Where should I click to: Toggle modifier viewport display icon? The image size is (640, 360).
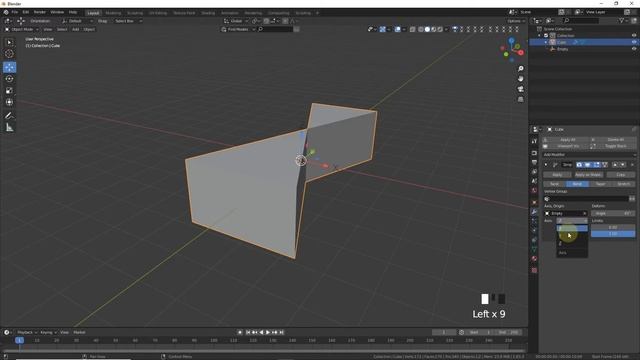tap(587, 165)
